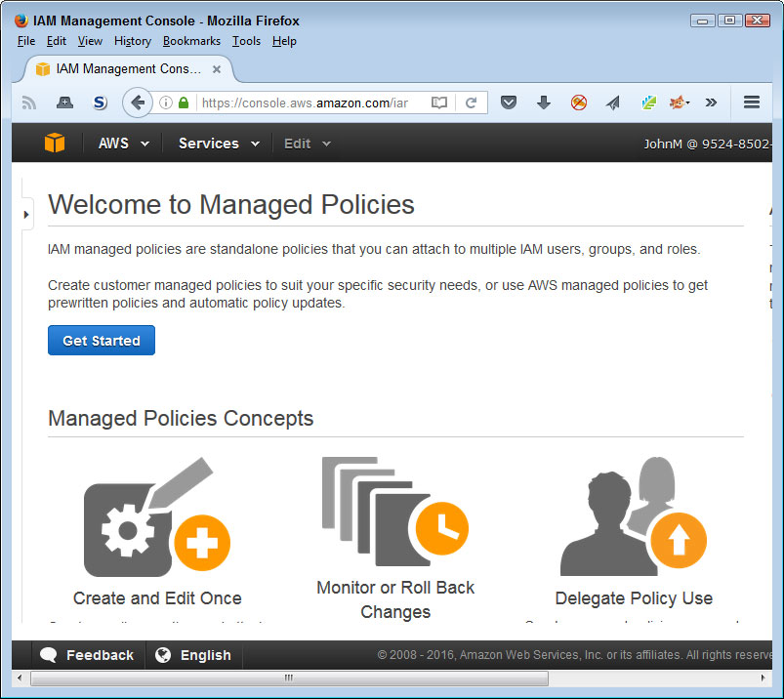
Task: Show more toolbar items via overflow chevron
Action: point(711,103)
